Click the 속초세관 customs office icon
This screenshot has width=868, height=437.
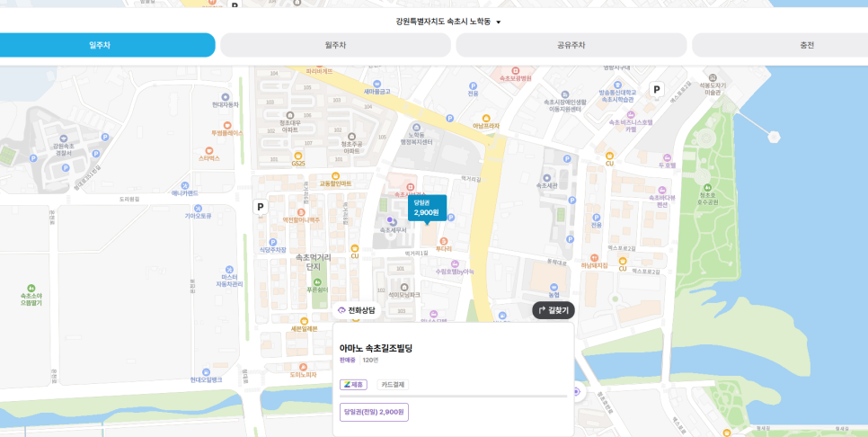pos(547,177)
